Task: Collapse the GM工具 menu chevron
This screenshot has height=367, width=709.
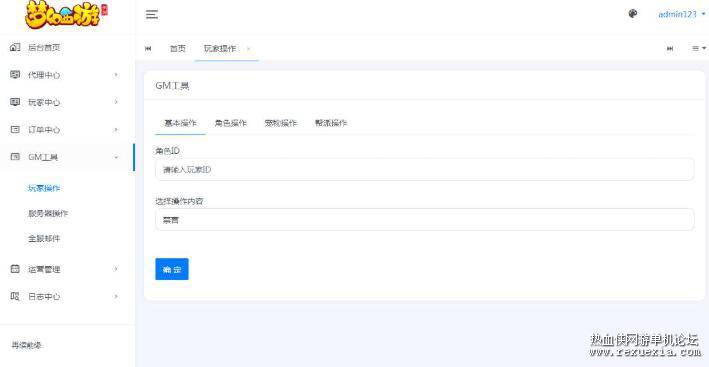Action: (x=116, y=157)
